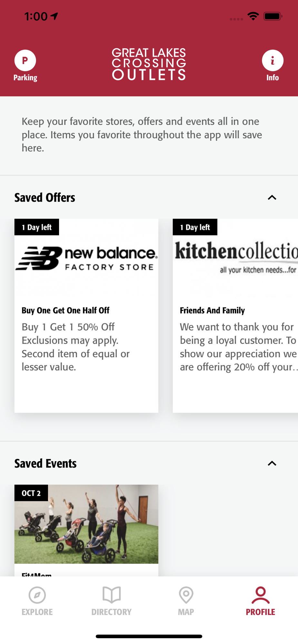Open the Explore compass icon
This screenshot has width=298, height=644.
coord(37,595)
